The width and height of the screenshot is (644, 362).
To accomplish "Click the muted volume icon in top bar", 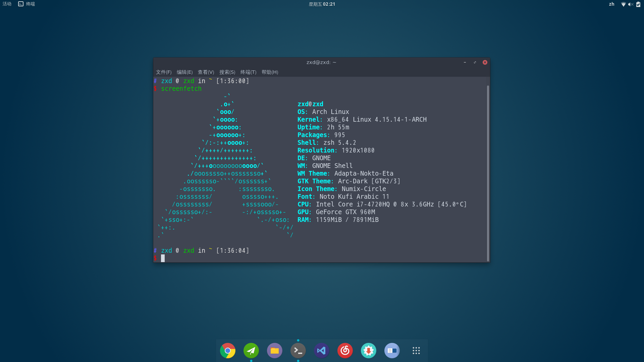I will tap(631, 4).
